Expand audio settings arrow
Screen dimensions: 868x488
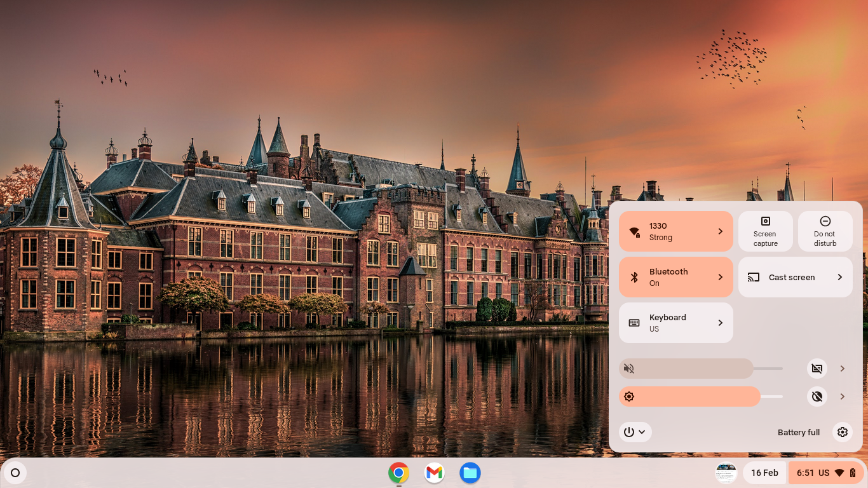pyautogui.click(x=843, y=369)
